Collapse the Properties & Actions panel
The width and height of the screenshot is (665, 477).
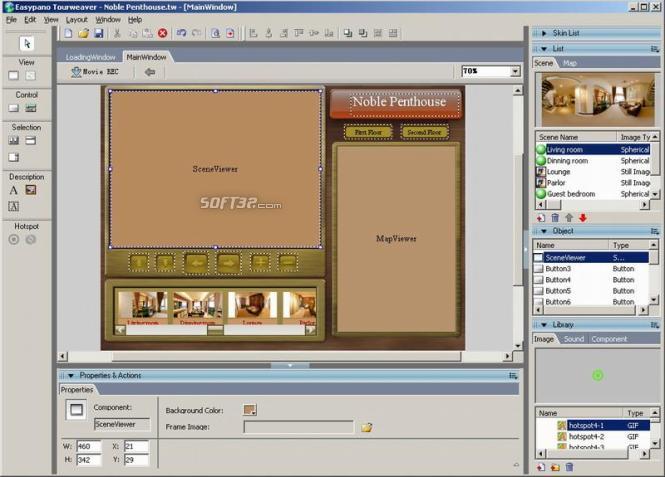click(x=71, y=376)
